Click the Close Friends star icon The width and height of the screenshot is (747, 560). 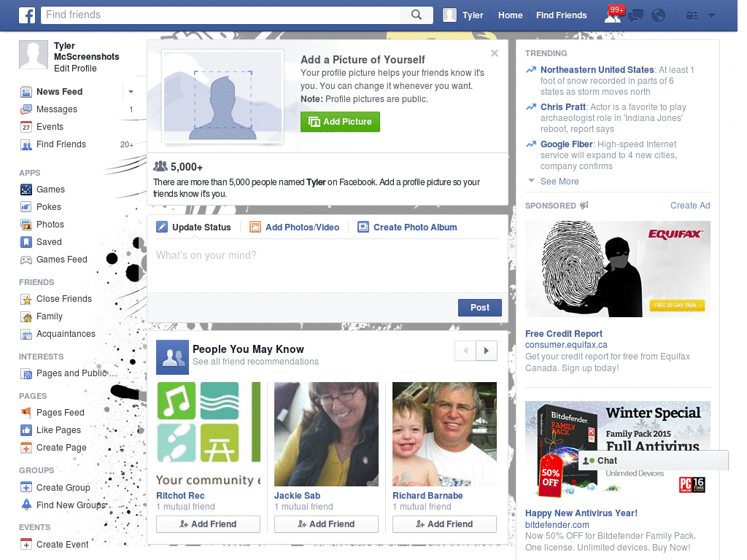26,299
